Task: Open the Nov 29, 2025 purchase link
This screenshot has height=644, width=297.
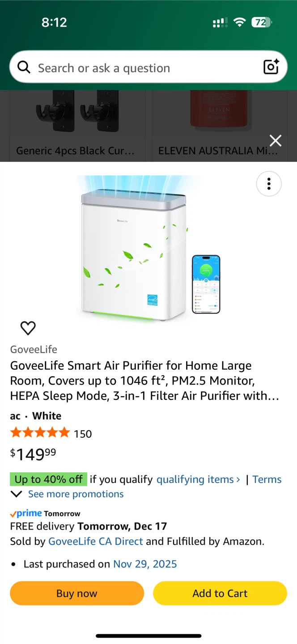Action: (145, 564)
